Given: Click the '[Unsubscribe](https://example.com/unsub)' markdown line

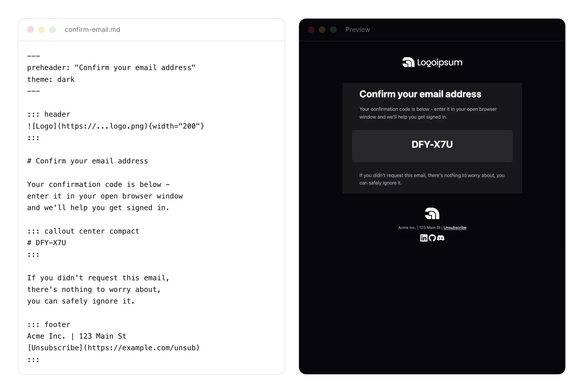Looking at the screenshot, I should 113,348.
